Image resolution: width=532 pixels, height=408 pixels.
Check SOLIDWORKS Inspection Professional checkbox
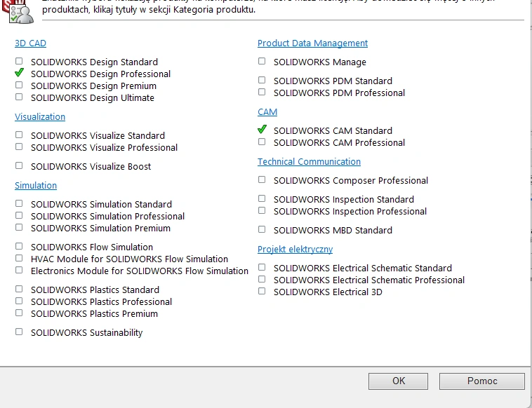(x=262, y=210)
